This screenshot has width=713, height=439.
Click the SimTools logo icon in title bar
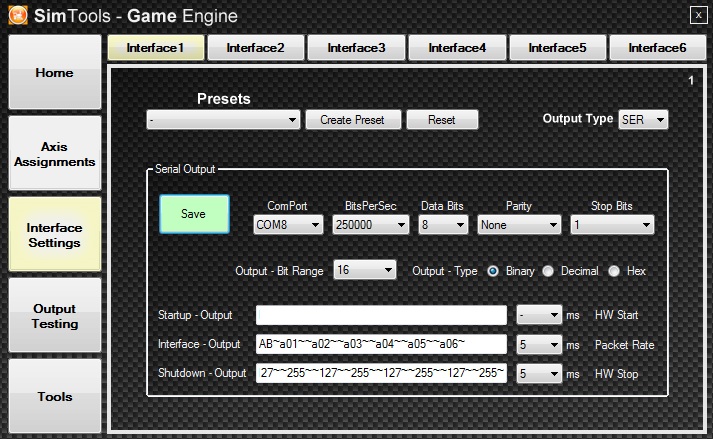[x=17, y=16]
